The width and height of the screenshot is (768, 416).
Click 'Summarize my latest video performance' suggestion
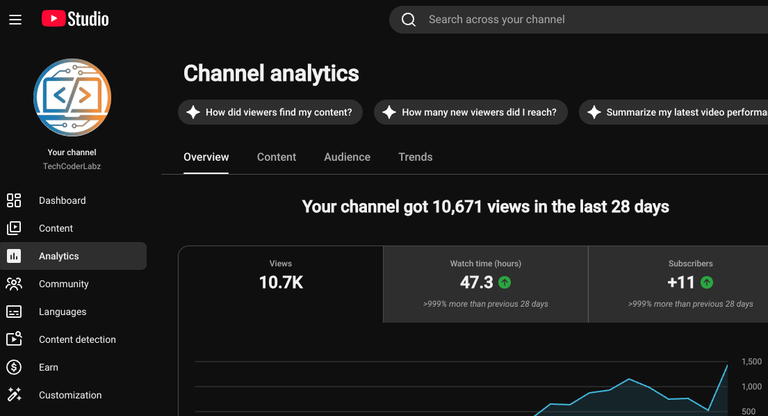(x=673, y=112)
